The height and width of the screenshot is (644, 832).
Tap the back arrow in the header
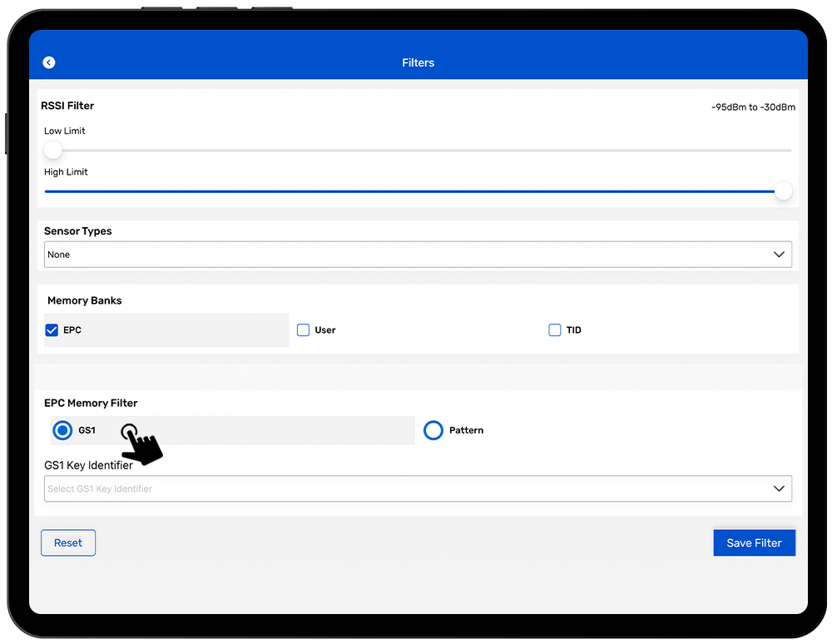(49, 62)
